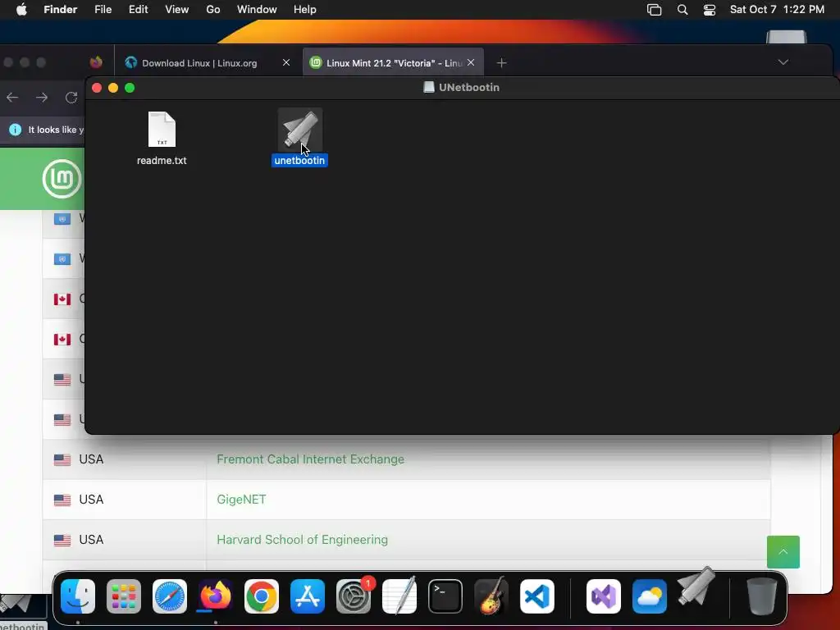Click the Stage Manager menu bar icon
This screenshot has height=630, width=840.
pos(654,10)
